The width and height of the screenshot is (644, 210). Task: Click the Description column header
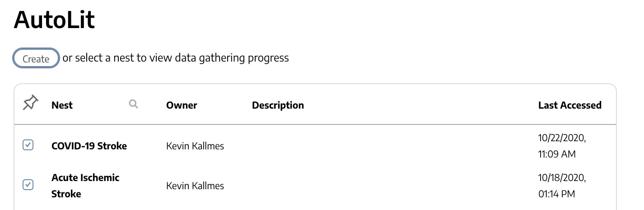(278, 105)
